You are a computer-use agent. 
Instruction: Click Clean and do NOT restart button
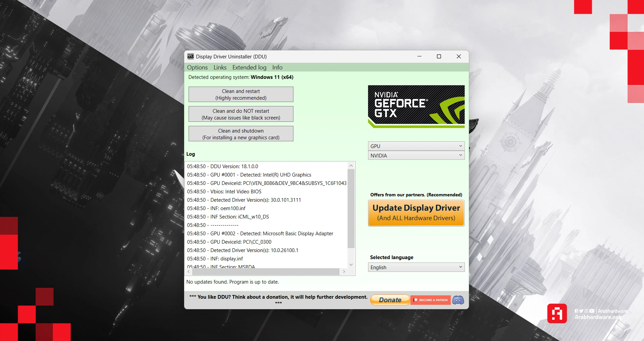coord(241,114)
